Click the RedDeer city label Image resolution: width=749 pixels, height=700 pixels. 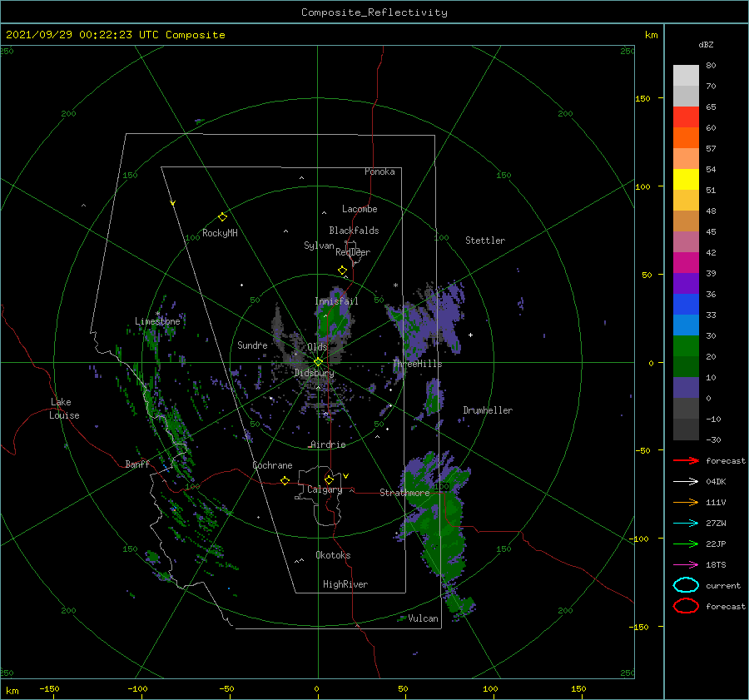[x=353, y=252]
